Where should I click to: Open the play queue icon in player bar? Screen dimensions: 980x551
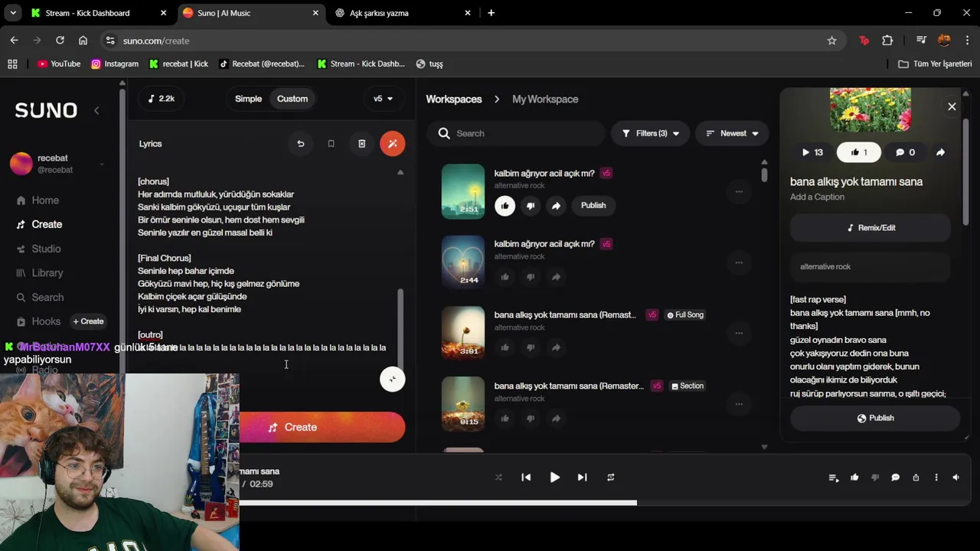pos(834,478)
